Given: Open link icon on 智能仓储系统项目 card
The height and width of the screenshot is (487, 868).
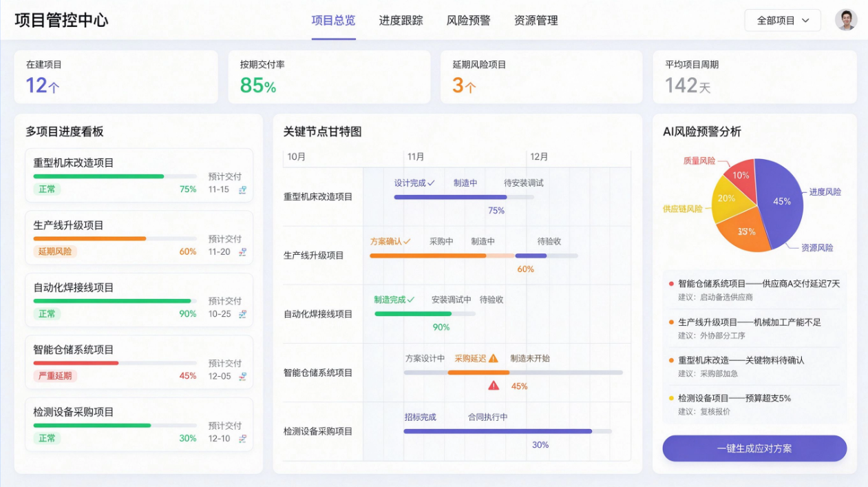Looking at the screenshot, I should click(242, 376).
